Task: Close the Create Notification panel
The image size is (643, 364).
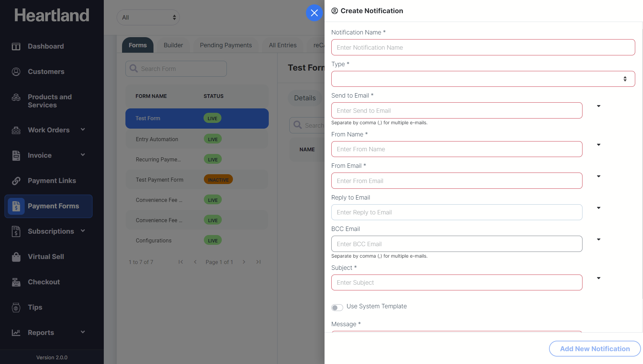Action: (314, 13)
